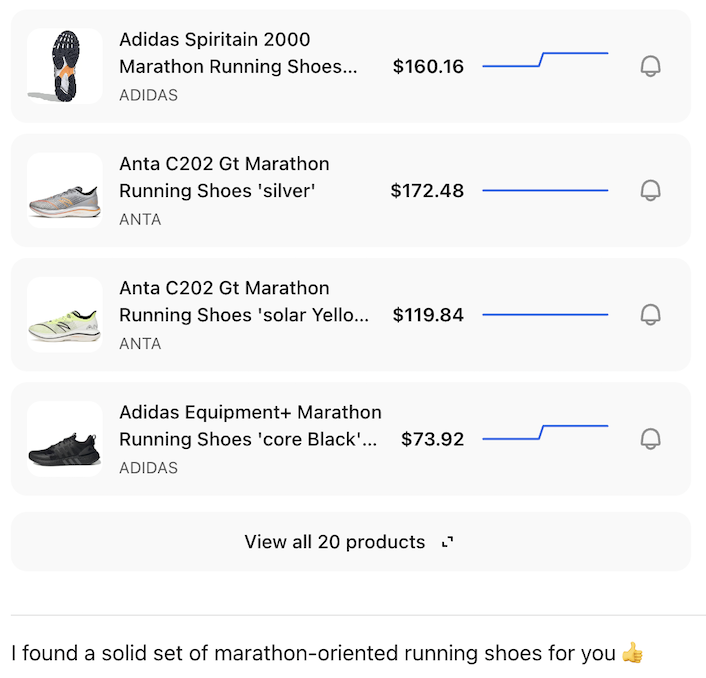View price trend chart for $73.92 shoe

(545, 433)
